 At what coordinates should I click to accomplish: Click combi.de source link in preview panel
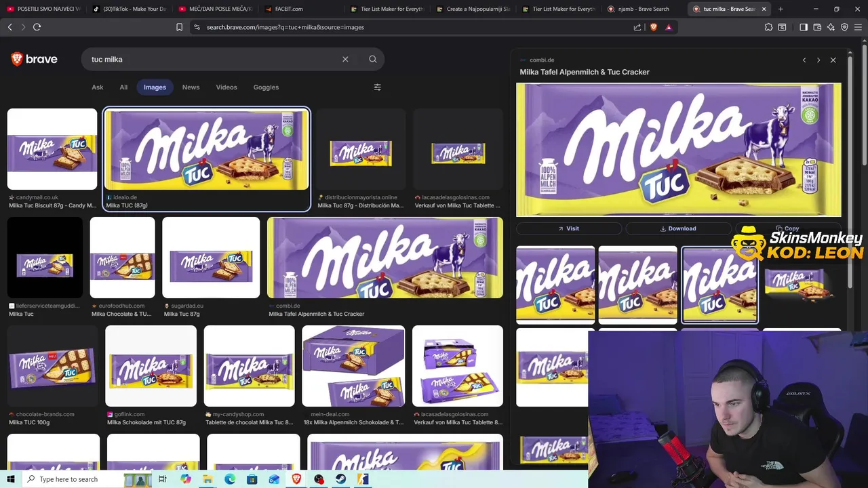542,60
